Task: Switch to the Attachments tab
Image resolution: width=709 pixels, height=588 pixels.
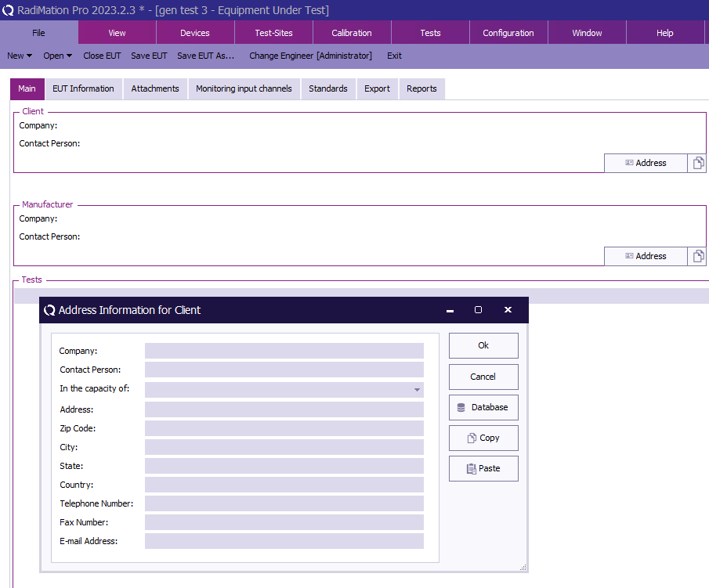Action: (x=155, y=88)
